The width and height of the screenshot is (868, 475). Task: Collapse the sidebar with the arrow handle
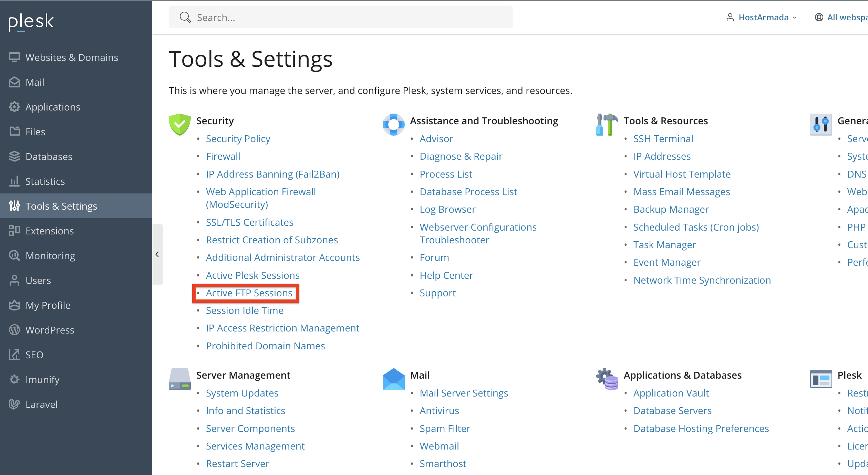click(157, 254)
